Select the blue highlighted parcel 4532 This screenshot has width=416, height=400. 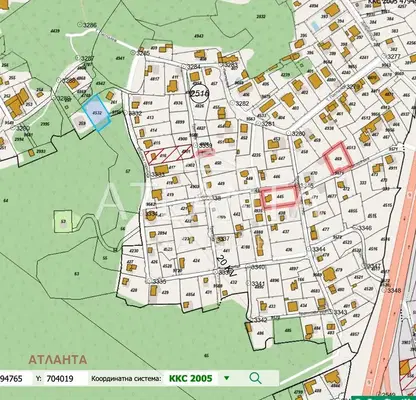pyautogui.click(x=97, y=113)
